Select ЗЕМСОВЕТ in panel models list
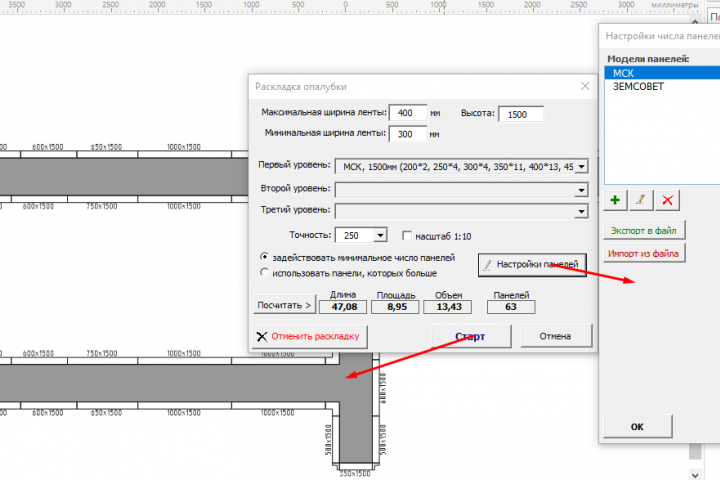720x480 pixels. [x=662, y=86]
